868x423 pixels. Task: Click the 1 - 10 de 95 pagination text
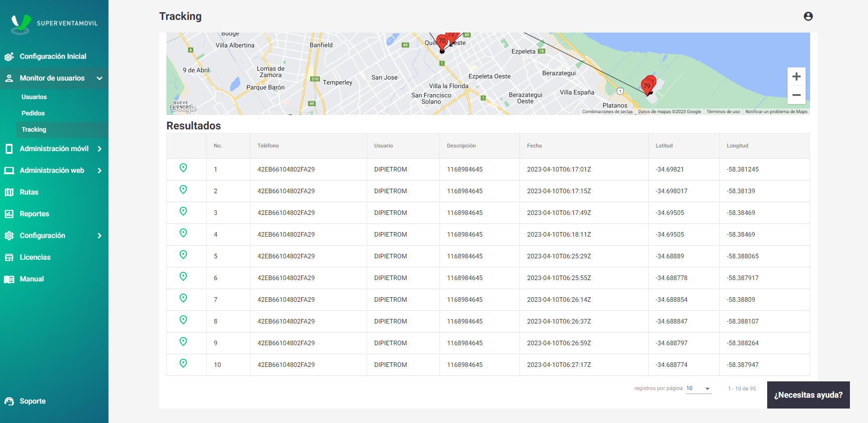click(x=742, y=389)
